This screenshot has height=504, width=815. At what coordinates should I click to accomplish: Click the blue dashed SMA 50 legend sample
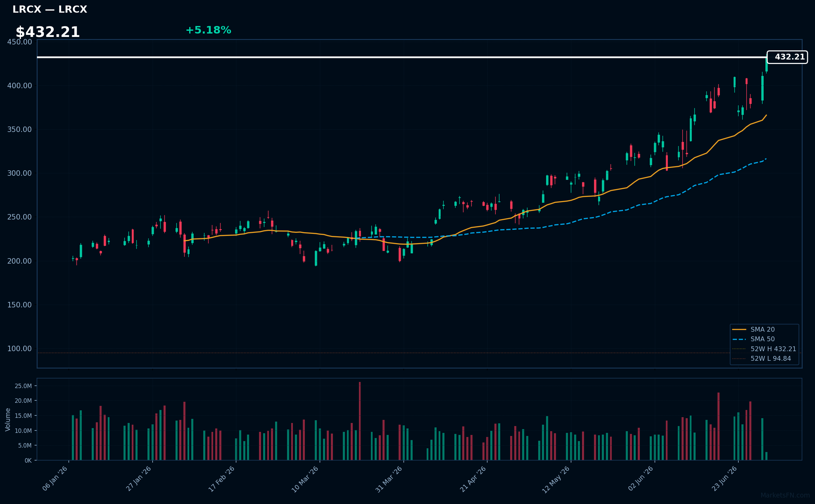pyautogui.click(x=739, y=339)
